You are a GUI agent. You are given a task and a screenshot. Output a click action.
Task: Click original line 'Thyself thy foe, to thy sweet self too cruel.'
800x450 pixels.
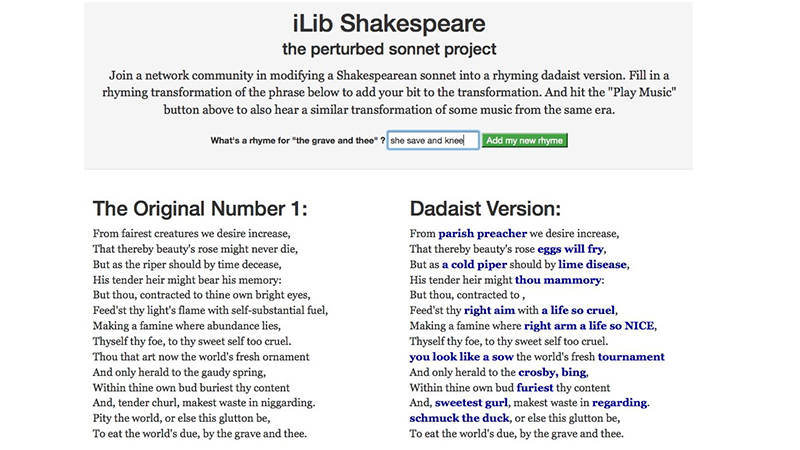coord(192,341)
